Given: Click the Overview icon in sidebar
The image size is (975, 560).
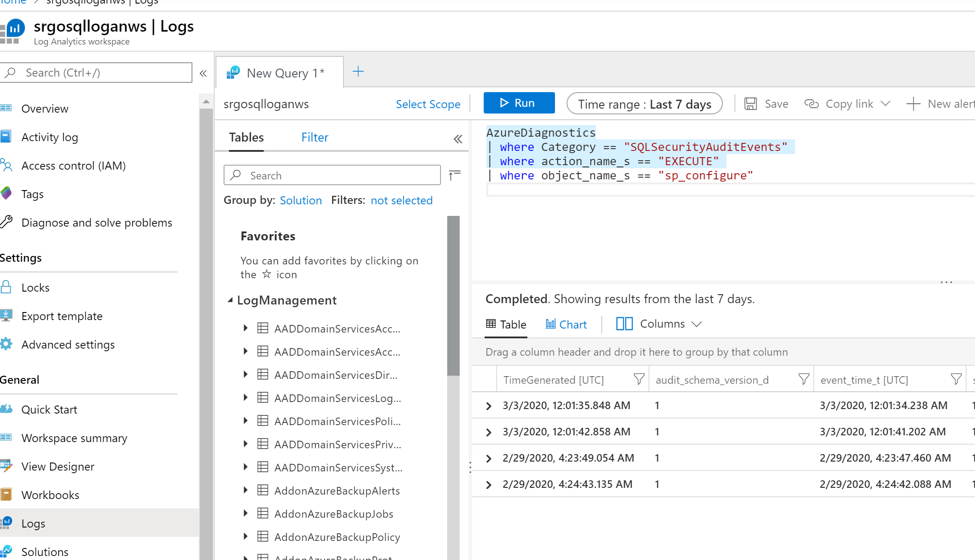Looking at the screenshot, I should (6, 108).
